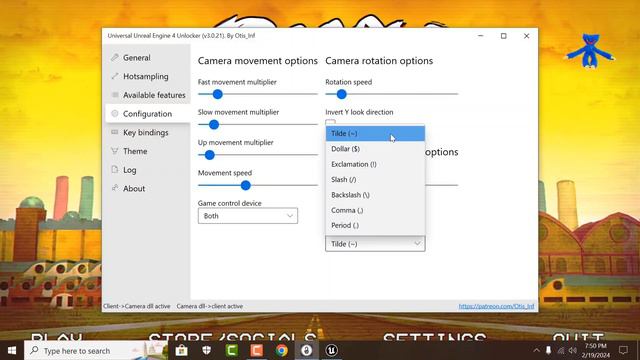View the Log tab

130,170
